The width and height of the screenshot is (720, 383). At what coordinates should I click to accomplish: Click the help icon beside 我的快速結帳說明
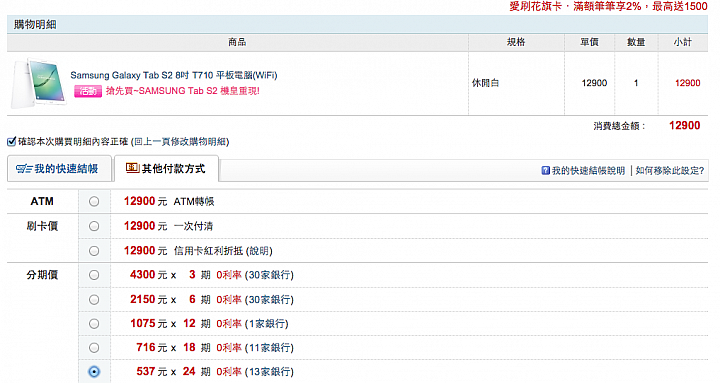coord(546,170)
